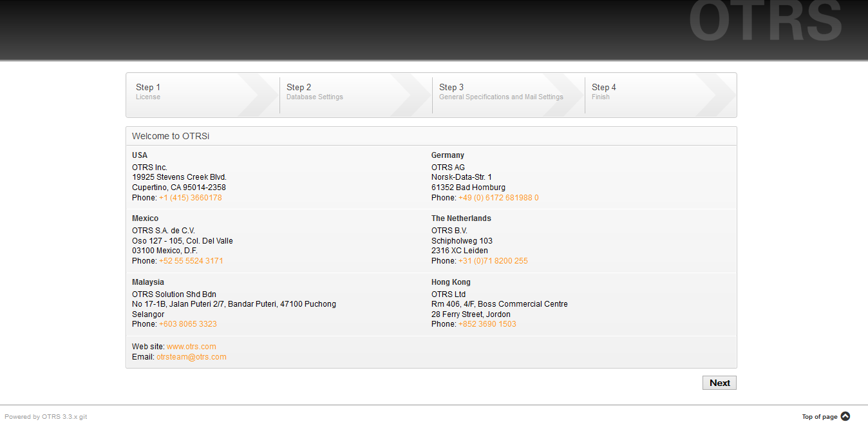
Task: Visit the www.otrs.com web site link
Action: (x=191, y=347)
